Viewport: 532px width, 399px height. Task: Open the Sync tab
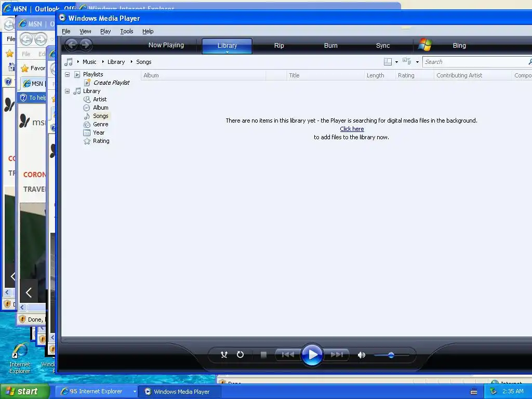click(x=383, y=46)
